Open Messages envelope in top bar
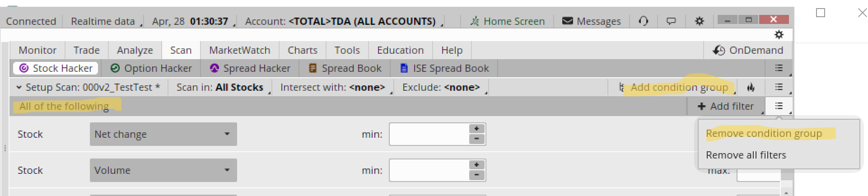Image resolution: width=868 pixels, height=196 pixels. coord(591,21)
